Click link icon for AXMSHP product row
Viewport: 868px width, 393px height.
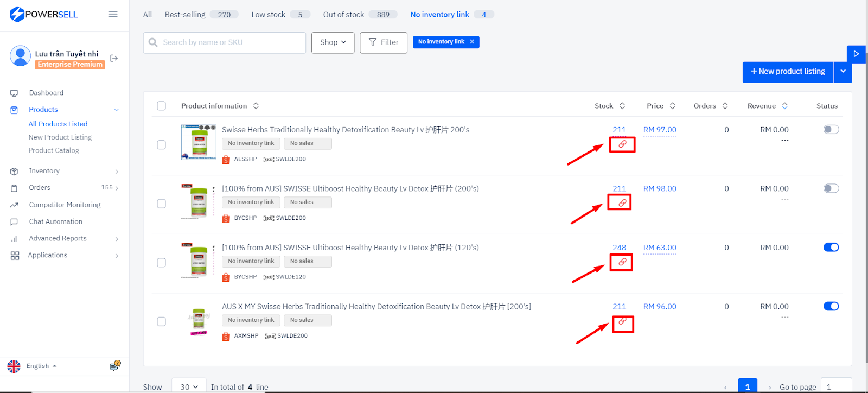pos(623,321)
